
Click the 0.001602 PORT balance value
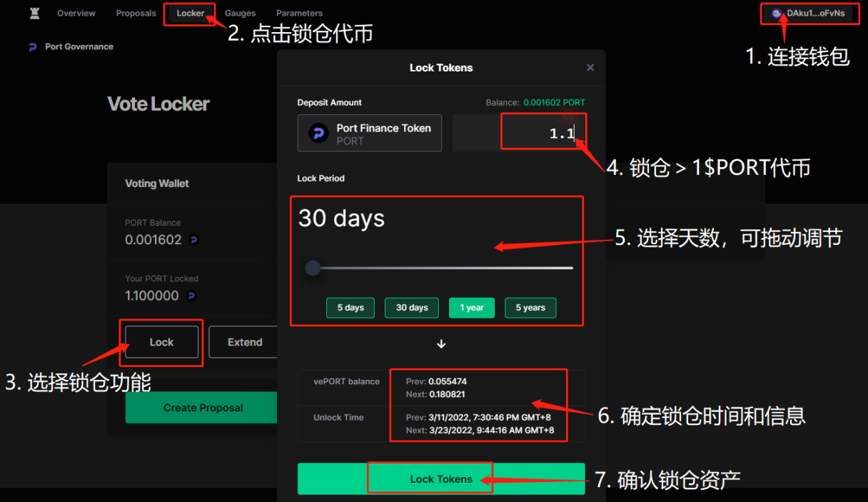(554, 103)
